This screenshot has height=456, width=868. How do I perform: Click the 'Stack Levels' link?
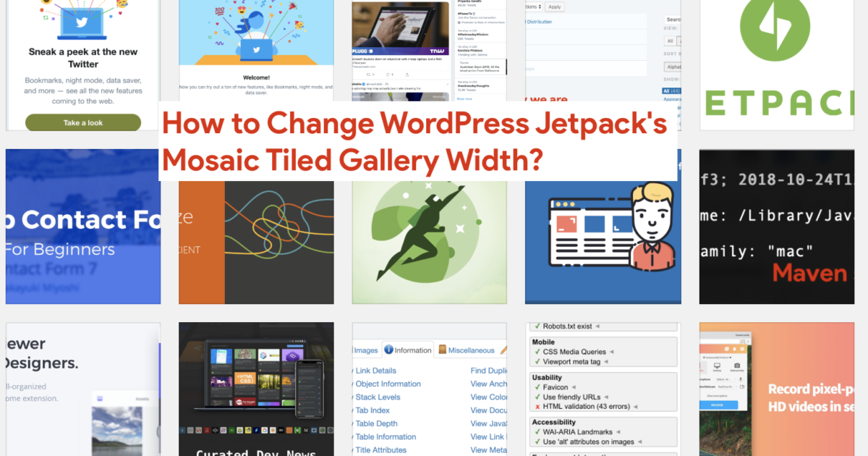point(378,397)
